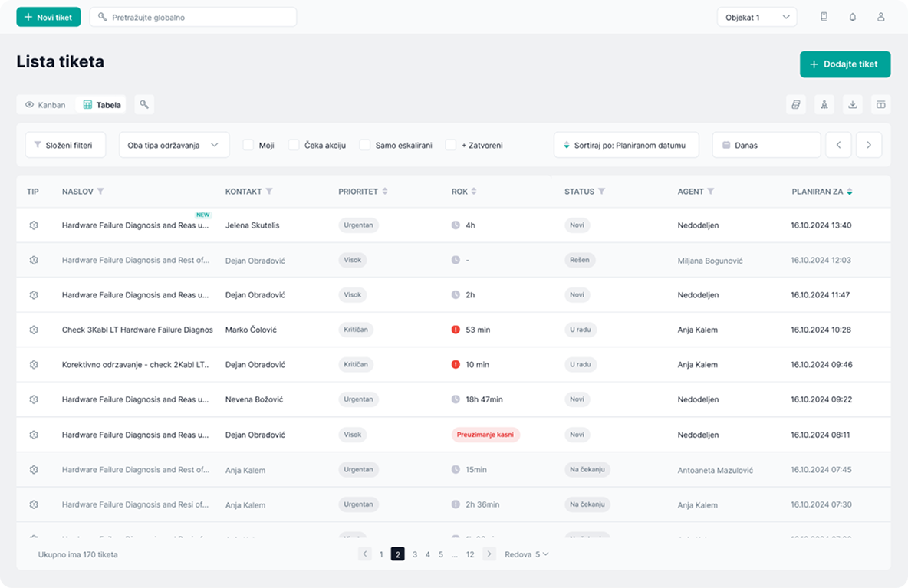This screenshot has width=908, height=588.
Task: Click the book icon in top bar
Action: click(x=824, y=18)
